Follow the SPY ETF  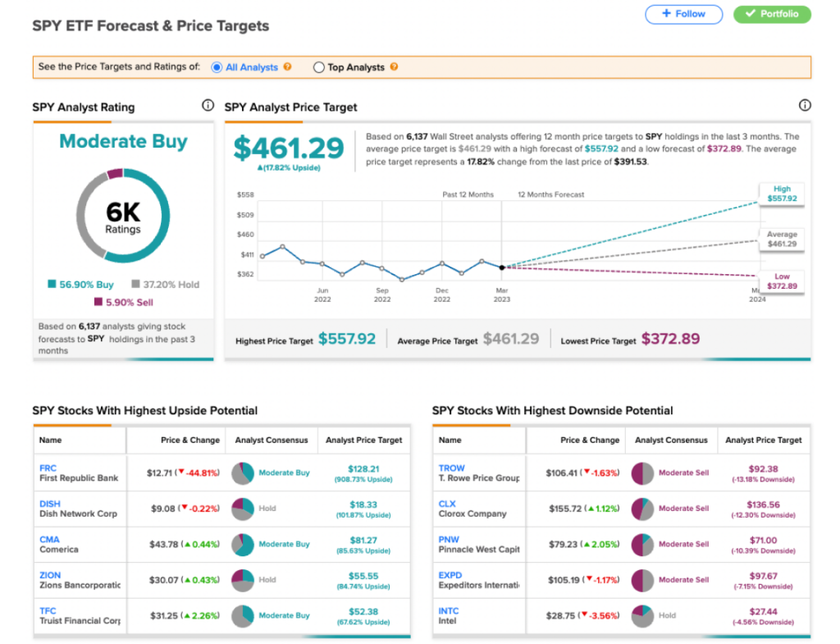coord(683,14)
